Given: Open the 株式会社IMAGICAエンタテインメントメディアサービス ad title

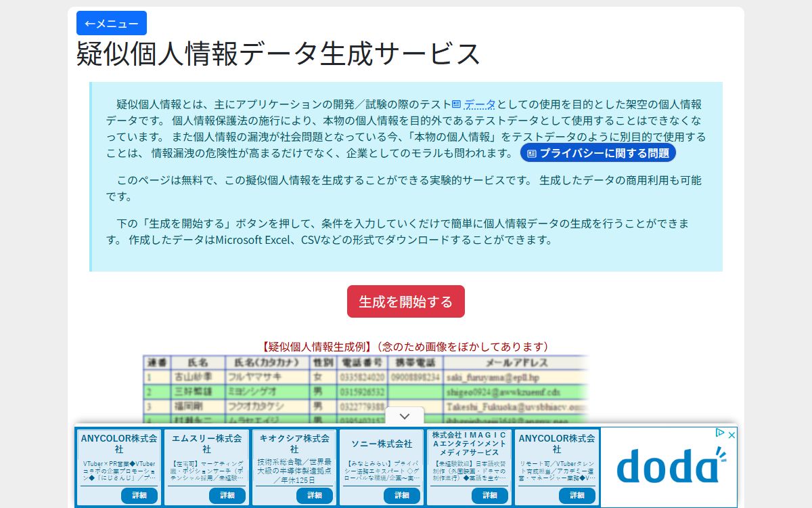Looking at the screenshot, I should pyautogui.click(x=470, y=444).
